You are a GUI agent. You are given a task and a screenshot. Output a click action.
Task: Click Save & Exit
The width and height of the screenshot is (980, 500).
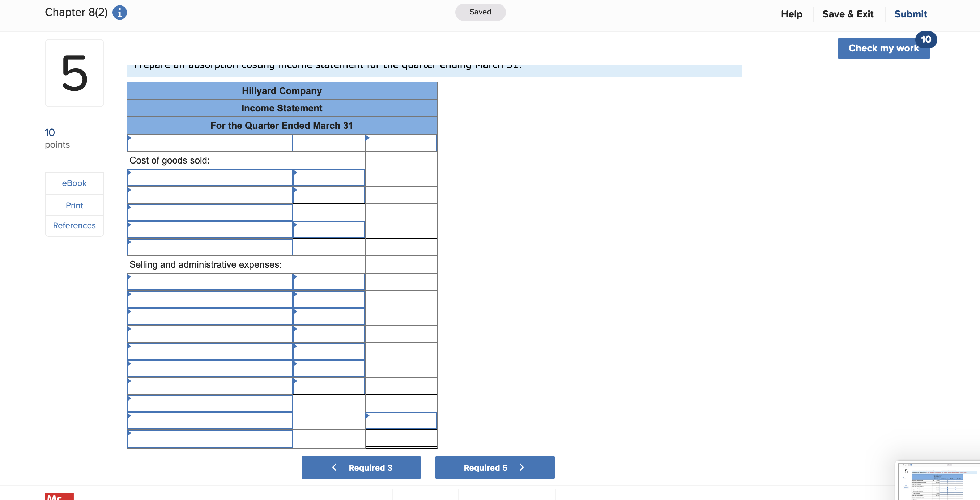coord(848,14)
